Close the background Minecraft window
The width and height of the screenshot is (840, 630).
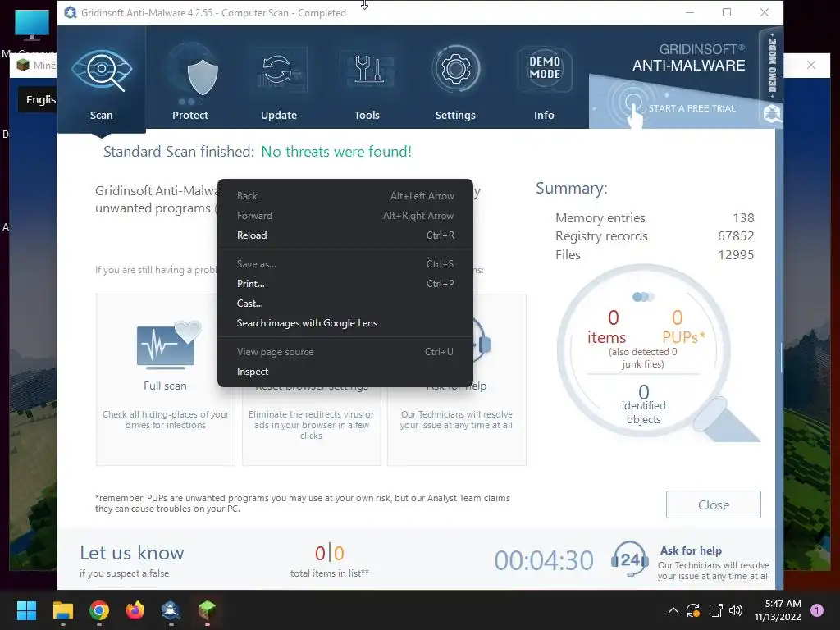tap(811, 65)
